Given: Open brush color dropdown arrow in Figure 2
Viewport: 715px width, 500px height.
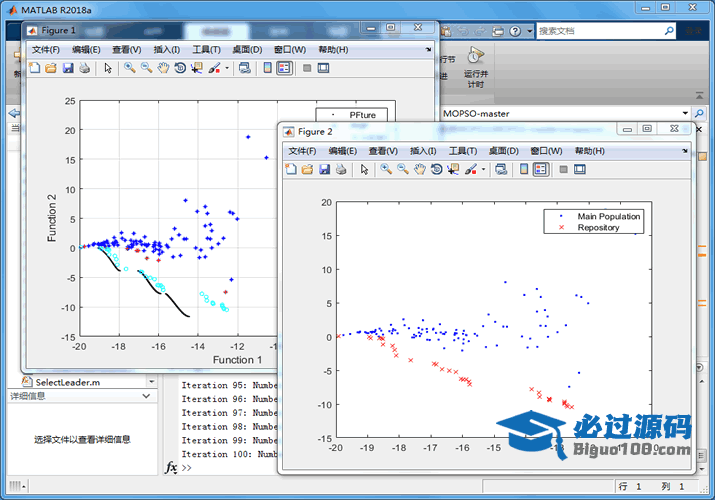Looking at the screenshot, I should pos(483,170).
